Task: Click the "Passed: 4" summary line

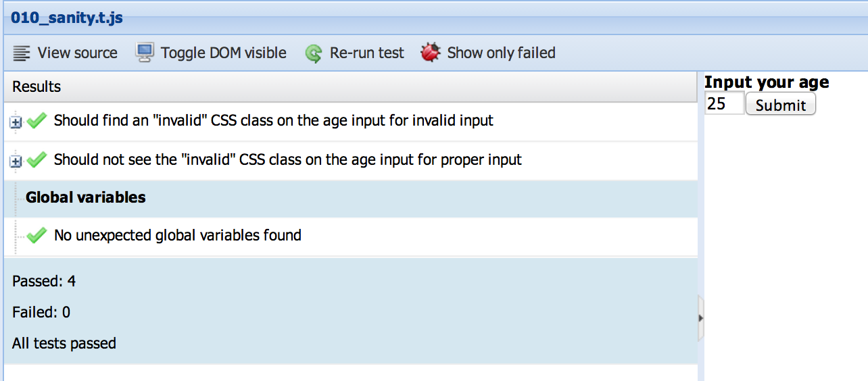Action: [44, 281]
